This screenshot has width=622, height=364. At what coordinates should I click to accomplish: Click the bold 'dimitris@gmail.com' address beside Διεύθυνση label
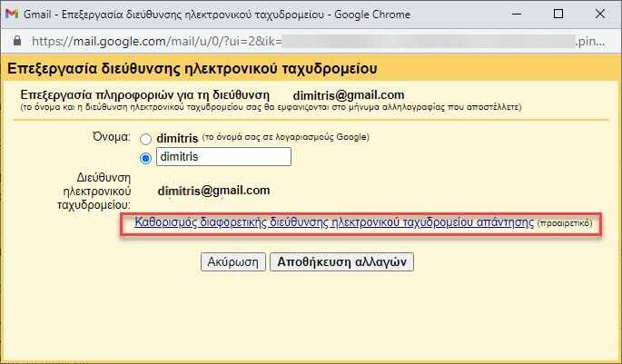coord(213,191)
